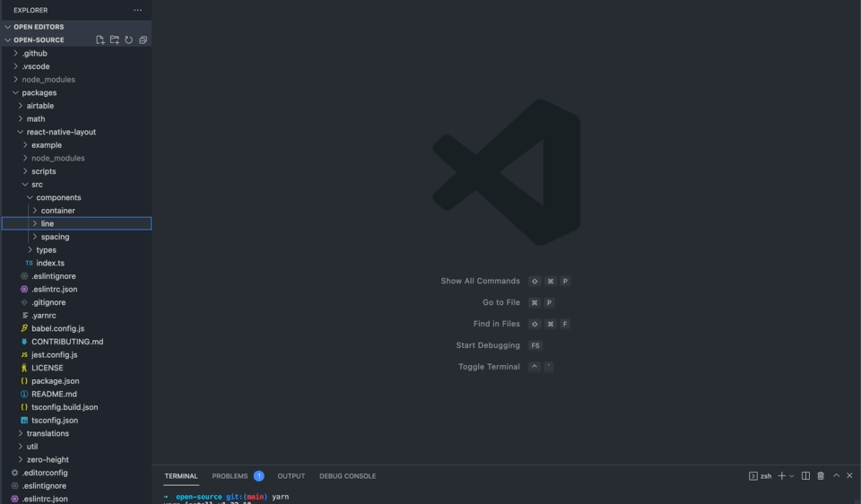861x504 pixels.
Task: Split the terminal panel
Action: point(805,476)
